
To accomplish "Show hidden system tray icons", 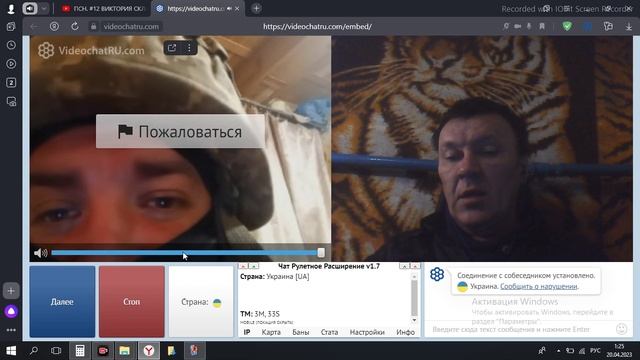I will tap(558, 351).
